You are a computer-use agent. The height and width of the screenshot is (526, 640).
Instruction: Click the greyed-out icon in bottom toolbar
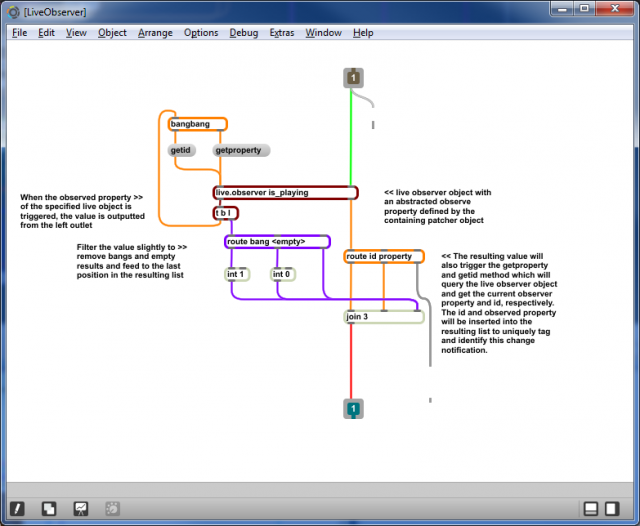pos(111,509)
